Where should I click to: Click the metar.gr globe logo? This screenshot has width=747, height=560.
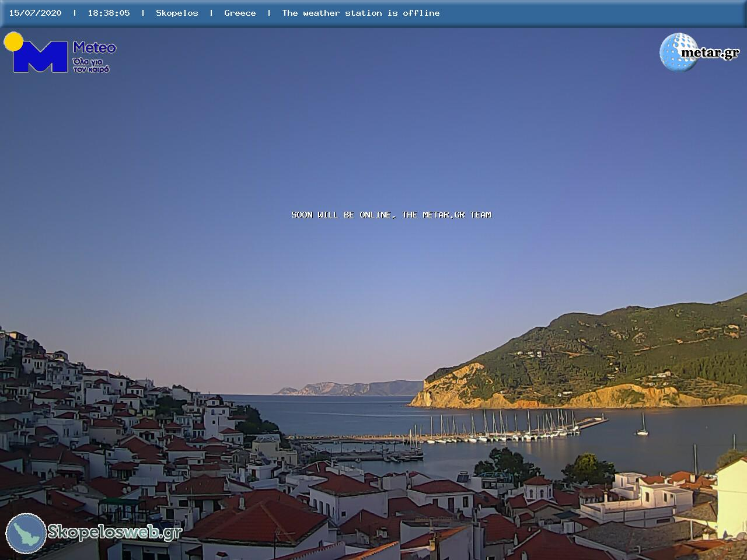699,52
